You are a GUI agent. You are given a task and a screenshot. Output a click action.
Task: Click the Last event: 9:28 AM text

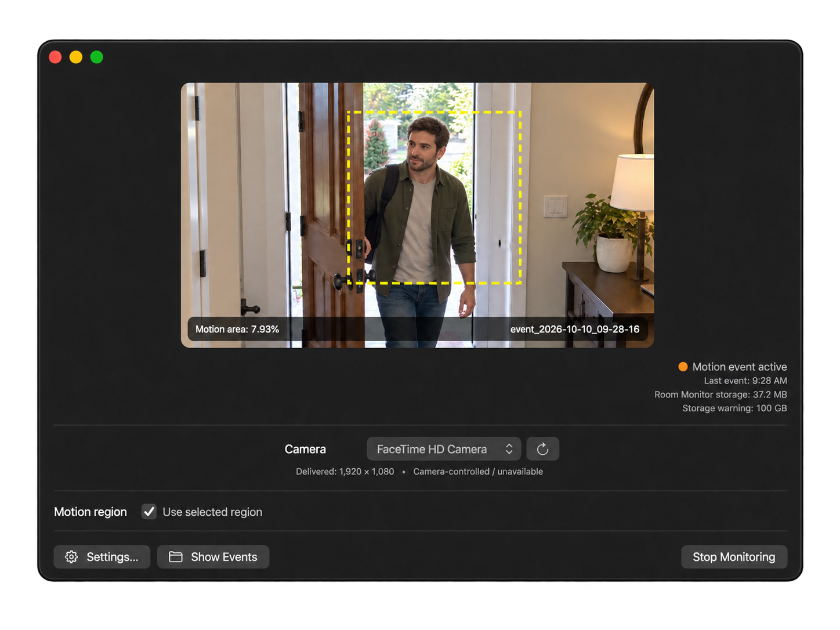745,381
